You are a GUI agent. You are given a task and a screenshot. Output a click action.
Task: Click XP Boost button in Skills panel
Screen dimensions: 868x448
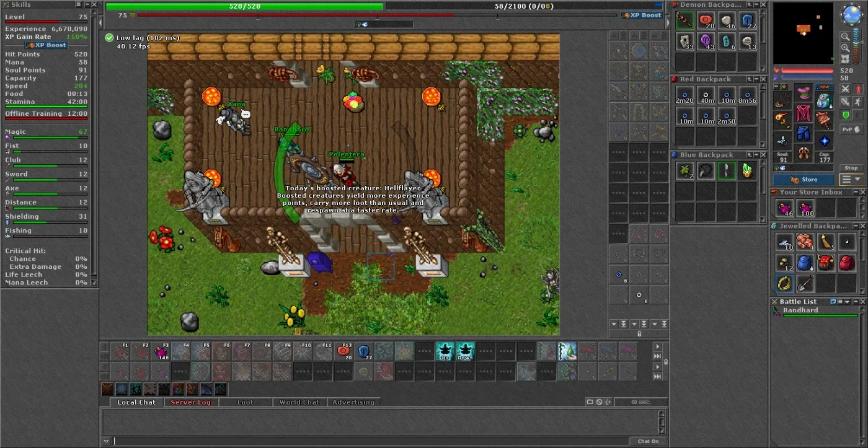pos(46,45)
